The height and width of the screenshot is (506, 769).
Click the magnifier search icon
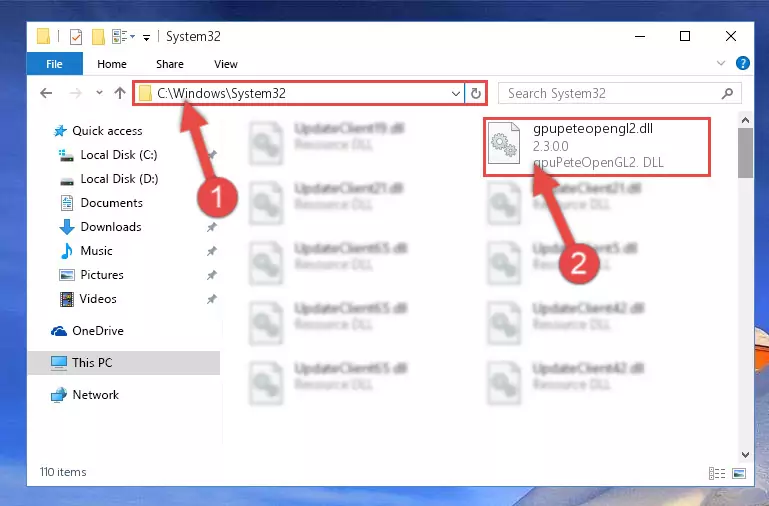coord(727,93)
